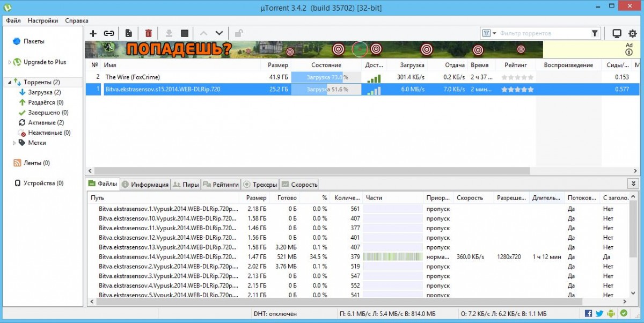The image size is (644, 323).
Task: Rate The Wire torrent with stars
Action: (x=517, y=77)
